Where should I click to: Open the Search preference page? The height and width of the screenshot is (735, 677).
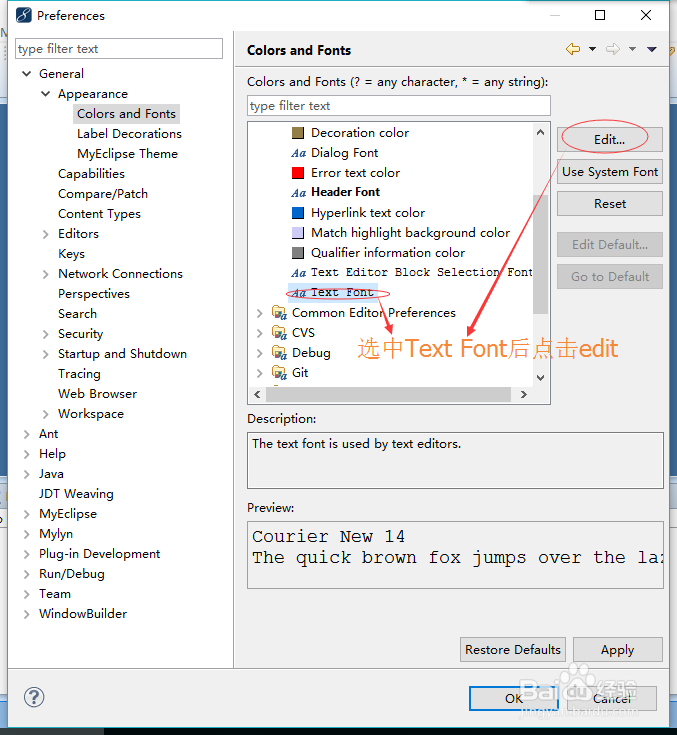click(77, 314)
